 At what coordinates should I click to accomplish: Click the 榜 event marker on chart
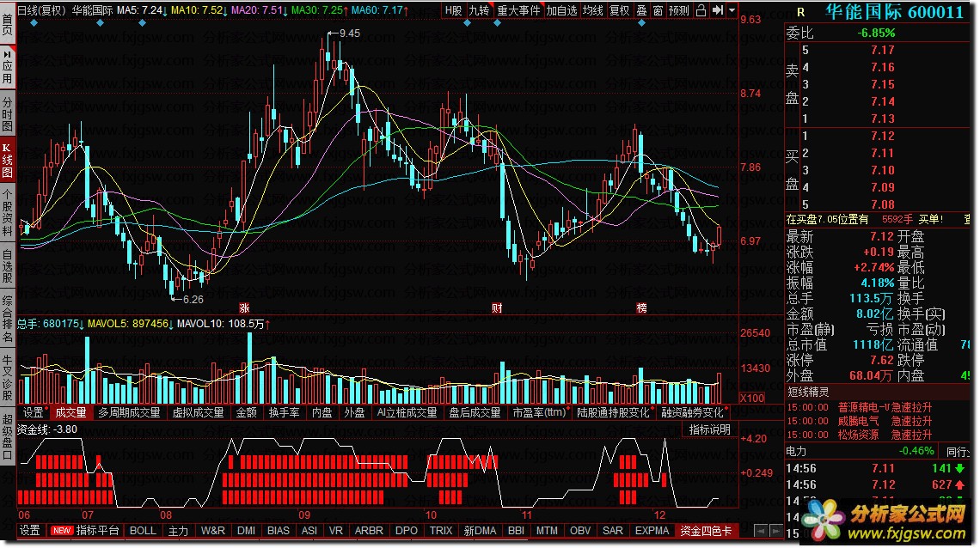pyautogui.click(x=642, y=307)
